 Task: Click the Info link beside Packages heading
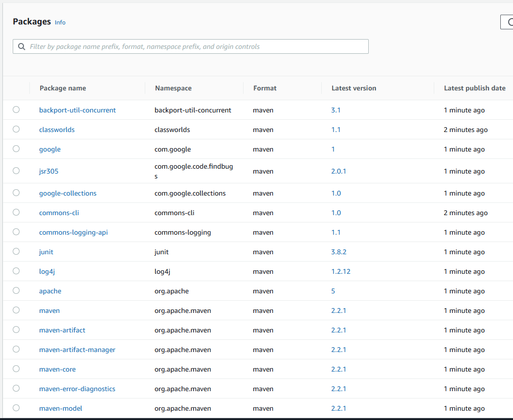(x=60, y=22)
